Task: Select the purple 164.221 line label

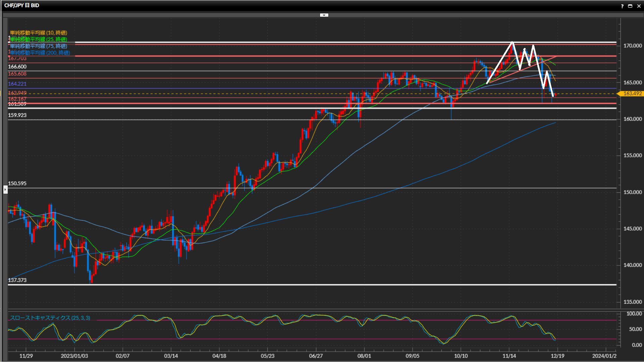Action: [17, 84]
